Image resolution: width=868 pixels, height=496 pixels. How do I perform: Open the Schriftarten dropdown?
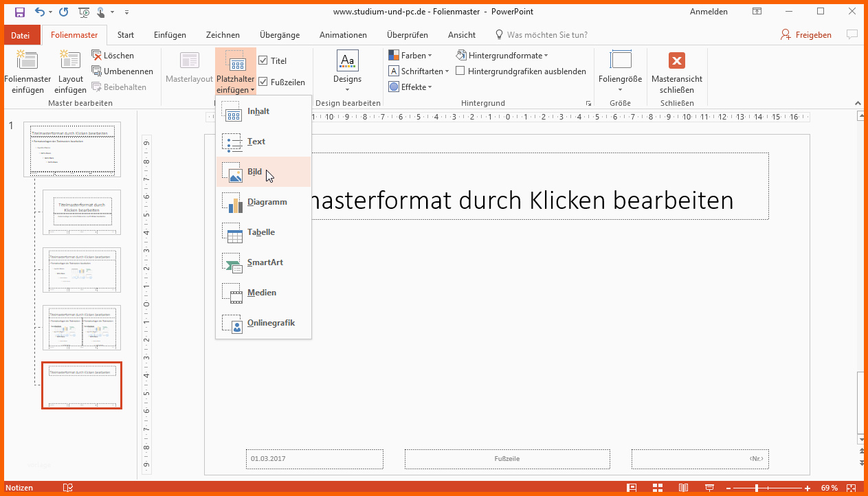pyautogui.click(x=419, y=71)
